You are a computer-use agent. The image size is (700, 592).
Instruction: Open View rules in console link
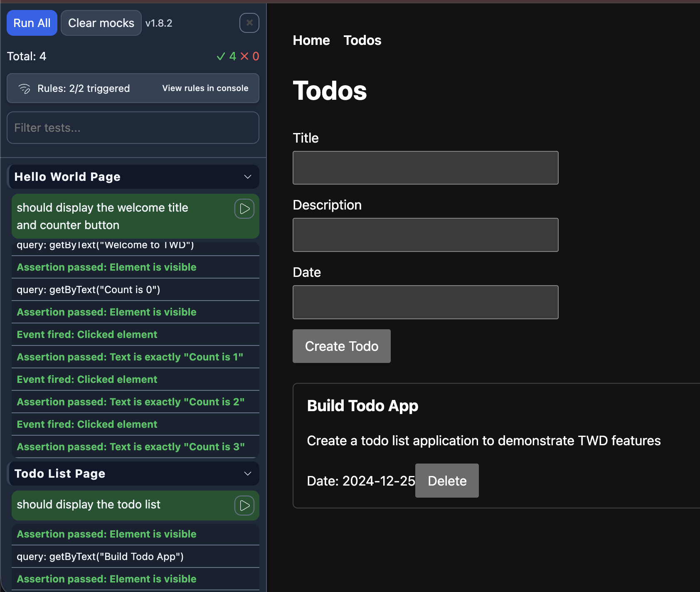(205, 88)
